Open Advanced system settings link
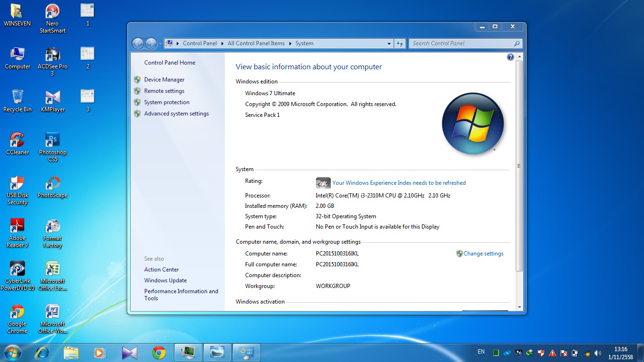Viewport: 644px width, 362px height. pos(176,114)
